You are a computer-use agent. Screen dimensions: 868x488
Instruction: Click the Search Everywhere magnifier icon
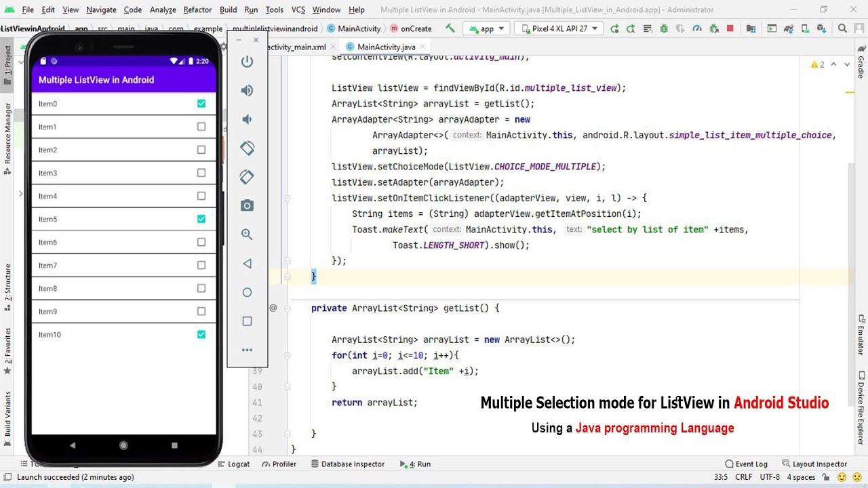[x=842, y=28]
